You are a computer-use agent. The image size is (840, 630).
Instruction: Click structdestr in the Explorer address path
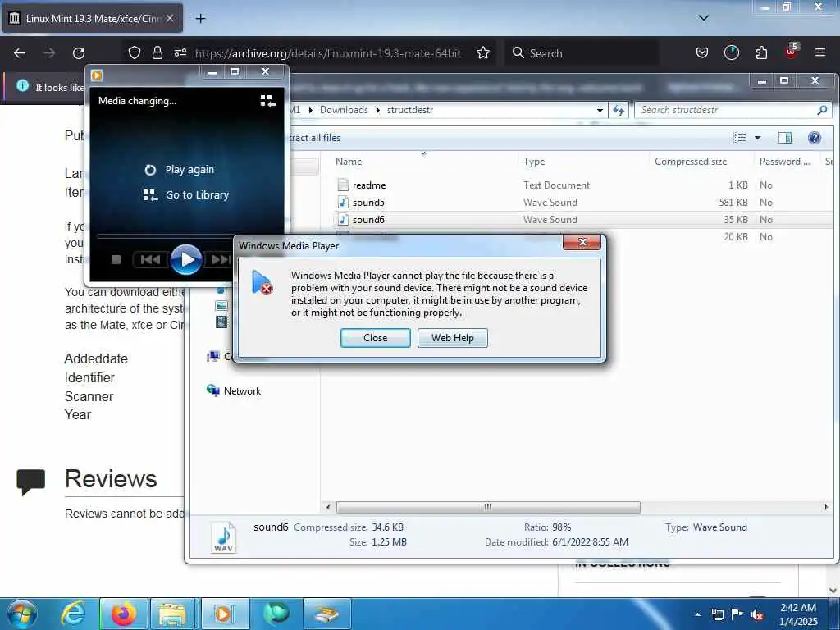click(x=410, y=110)
